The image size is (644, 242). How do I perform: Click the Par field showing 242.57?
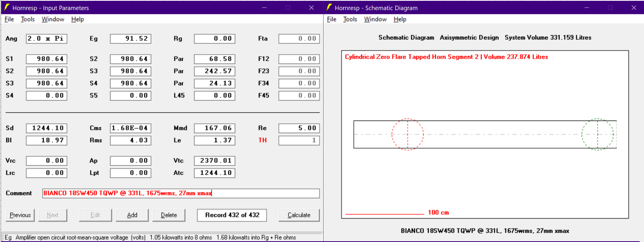tap(215, 71)
